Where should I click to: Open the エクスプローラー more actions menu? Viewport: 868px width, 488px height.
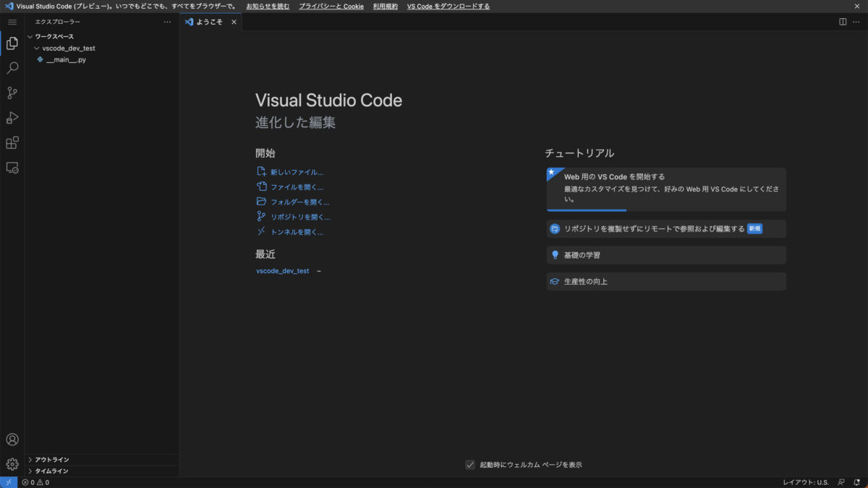coord(167,22)
